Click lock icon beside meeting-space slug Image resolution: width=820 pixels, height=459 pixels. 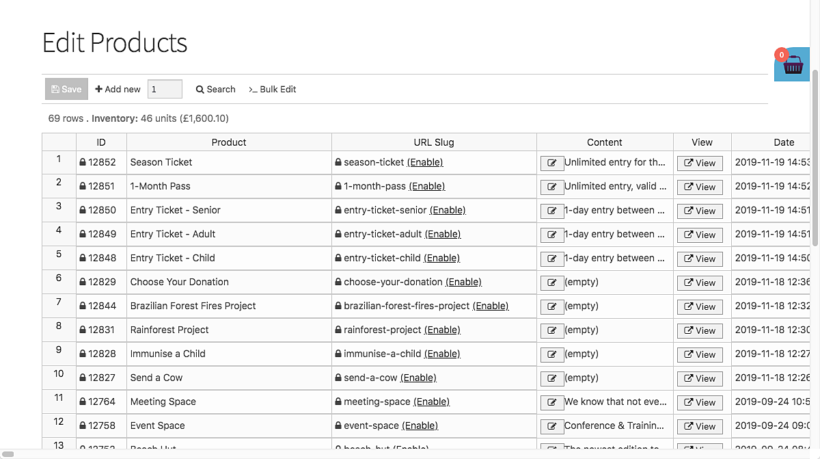pos(338,402)
